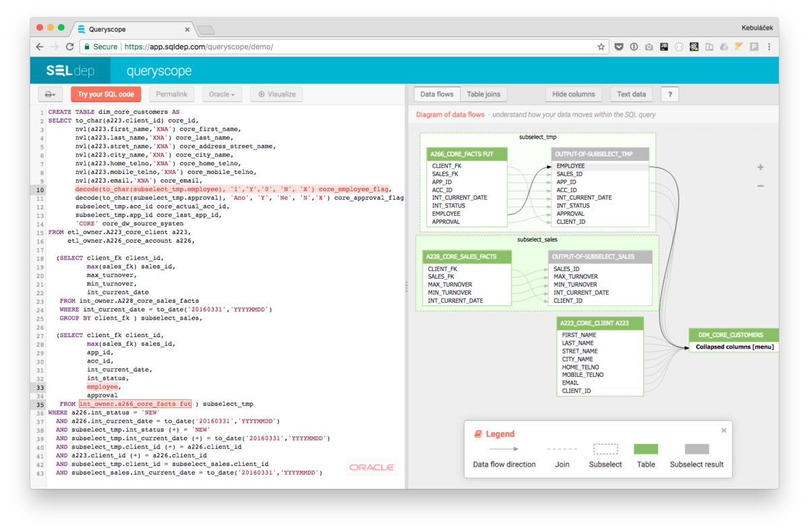
Task: Close the Legend panel
Action: coord(723,430)
